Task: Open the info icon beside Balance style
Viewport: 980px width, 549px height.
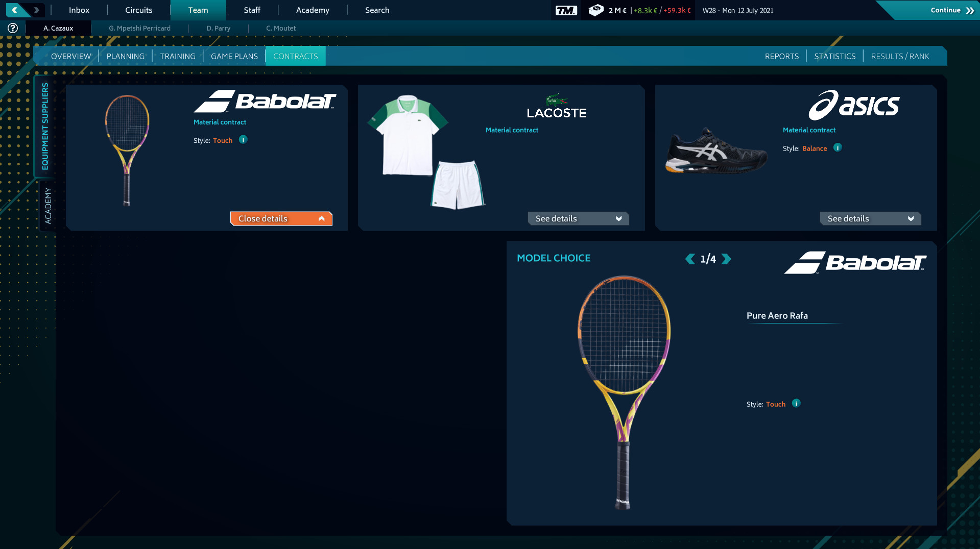Action: 837,148
